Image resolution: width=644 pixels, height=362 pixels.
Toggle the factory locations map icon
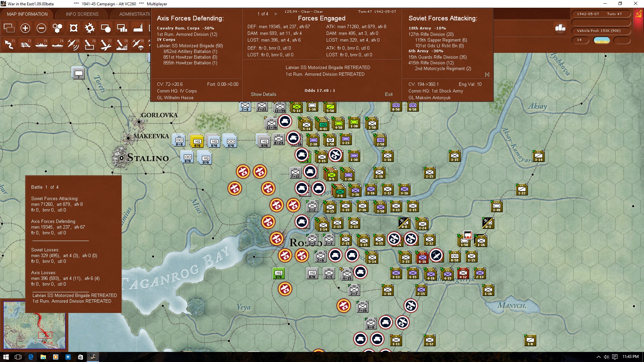(138, 28)
